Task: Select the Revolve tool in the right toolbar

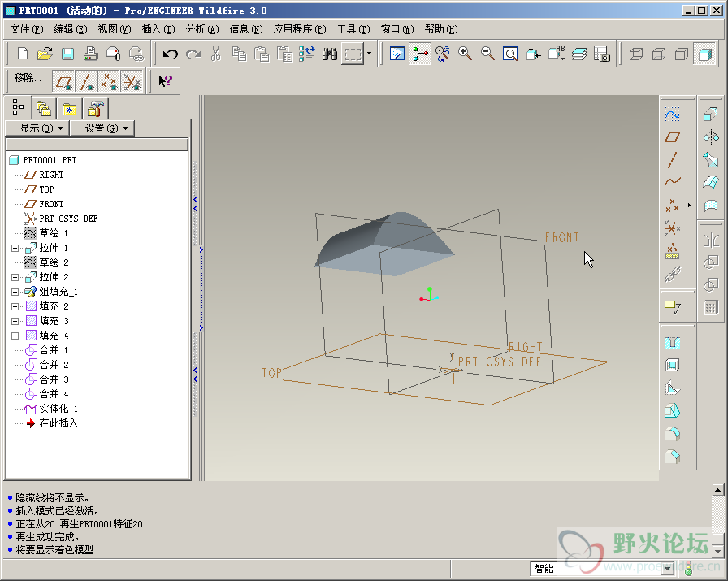Action: pyautogui.click(x=711, y=137)
